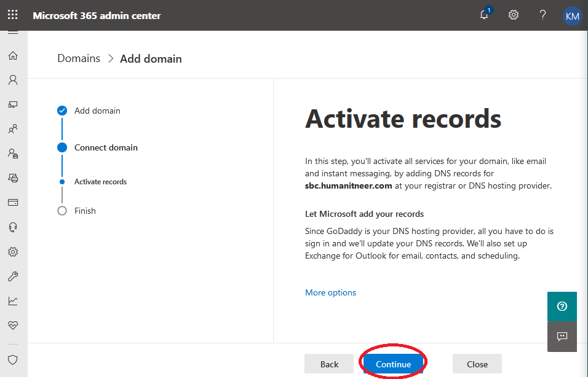
Task: Click the Activate records heading
Action: click(403, 119)
